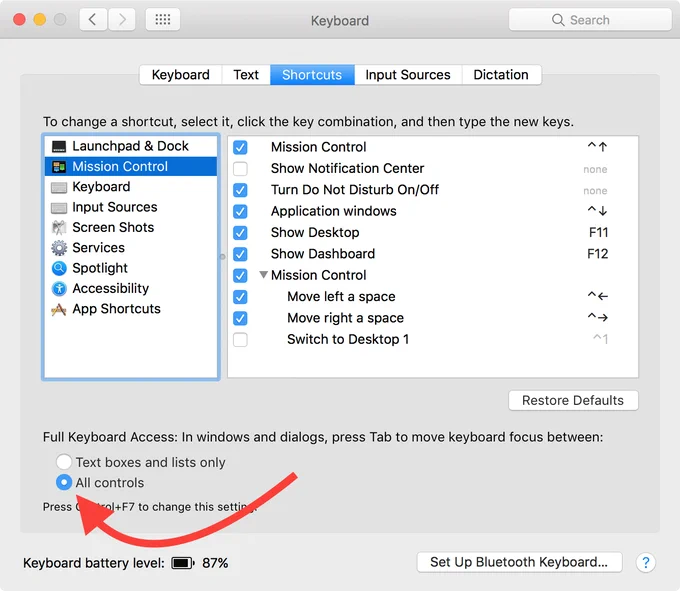Focus the Search field
Image resolution: width=680 pixels, height=591 pixels.
tap(590, 20)
